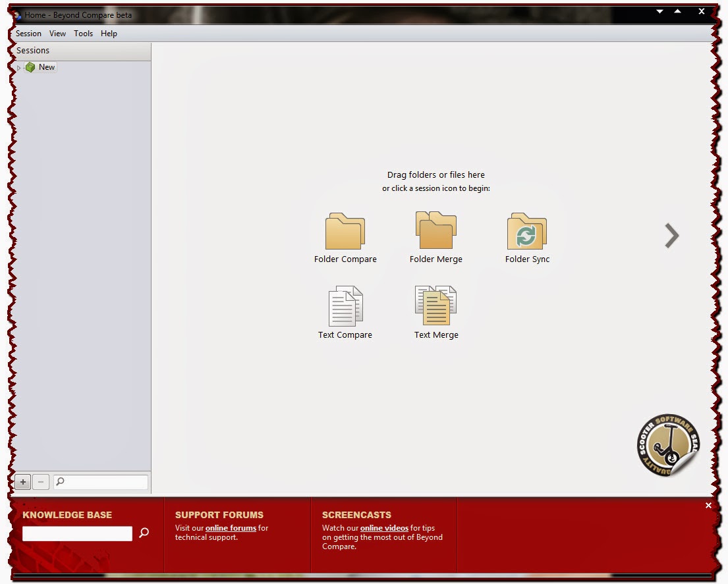
Task: Click the Beyond Compare title bar app icon
Action: coord(16,15)
